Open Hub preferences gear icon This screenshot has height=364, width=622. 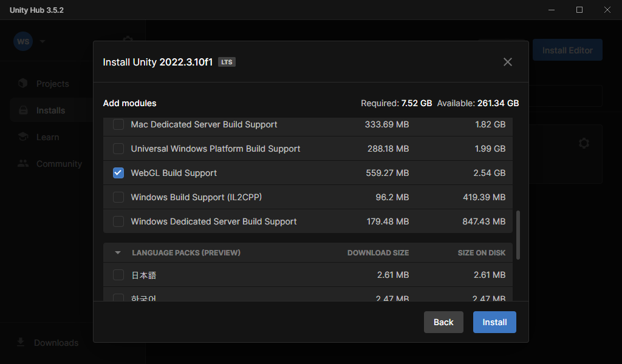(x=128, y=38)
